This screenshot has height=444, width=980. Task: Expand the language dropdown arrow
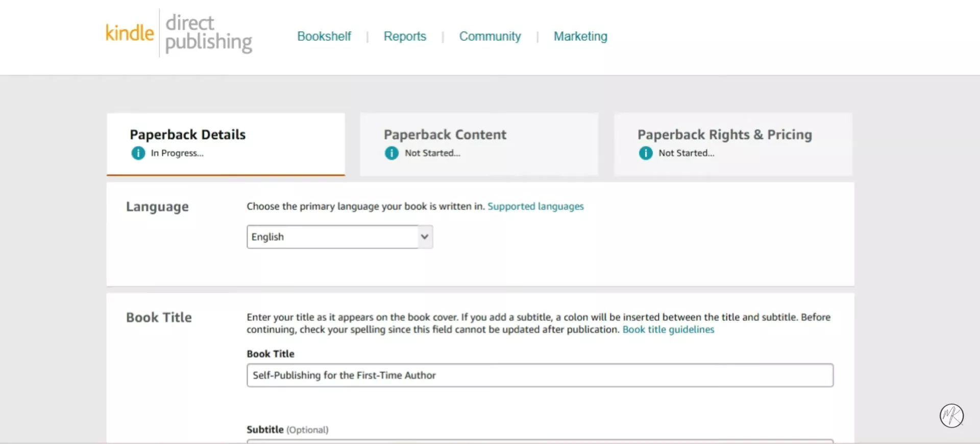pos(425,237)
